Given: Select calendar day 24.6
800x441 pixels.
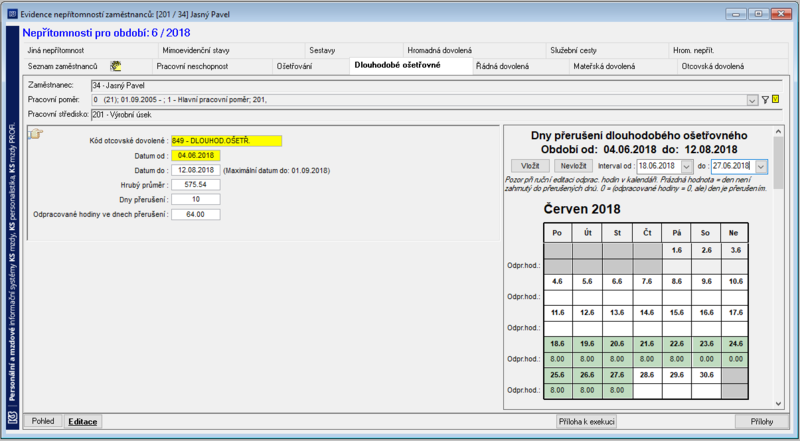Looking at the screenshot, I should pyautogui.click(x=735, y=344).
